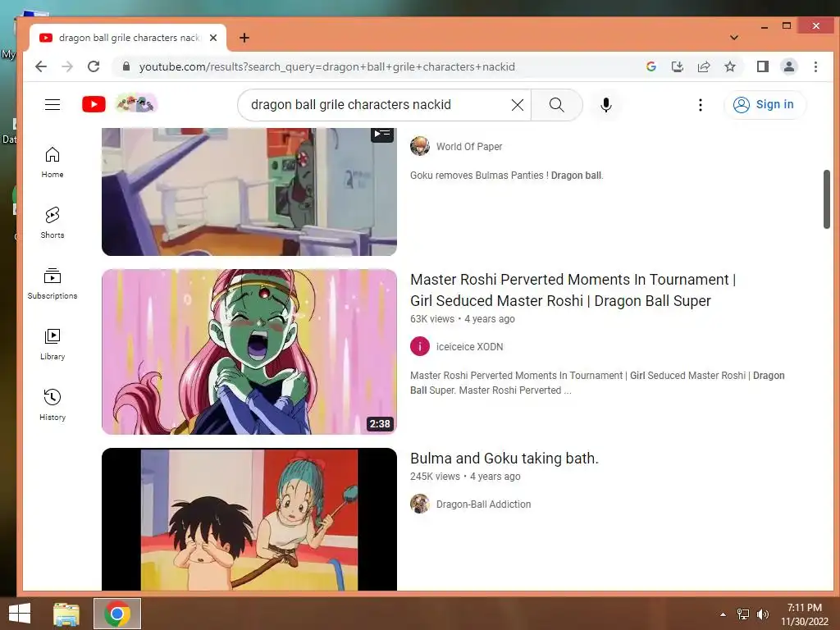Open Subscriptions in the sidebar

(52, 284)
